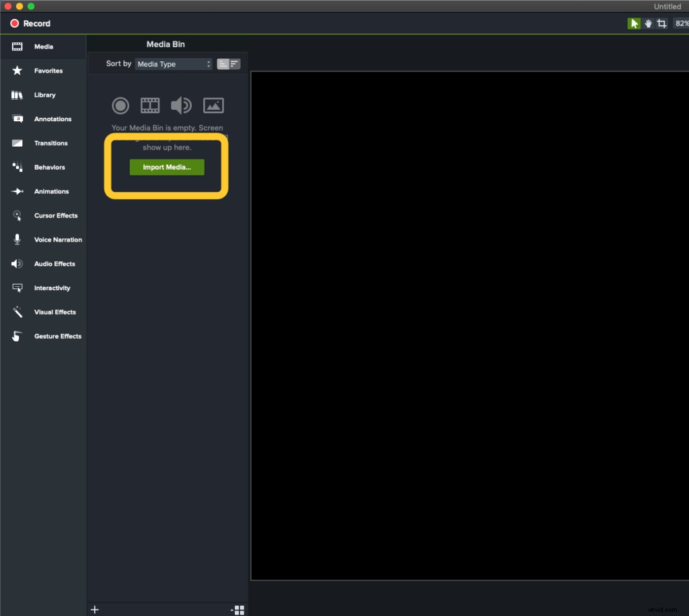Image resolution: width=689 pixels, height=616 pixels.
Task: Switch to the Transitions tab
Action: [17, 143]
